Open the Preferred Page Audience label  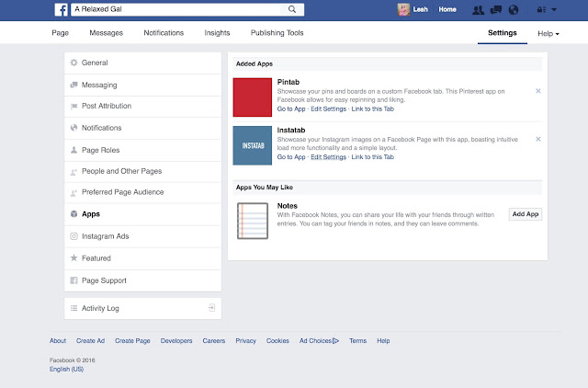tap(122, 192)
